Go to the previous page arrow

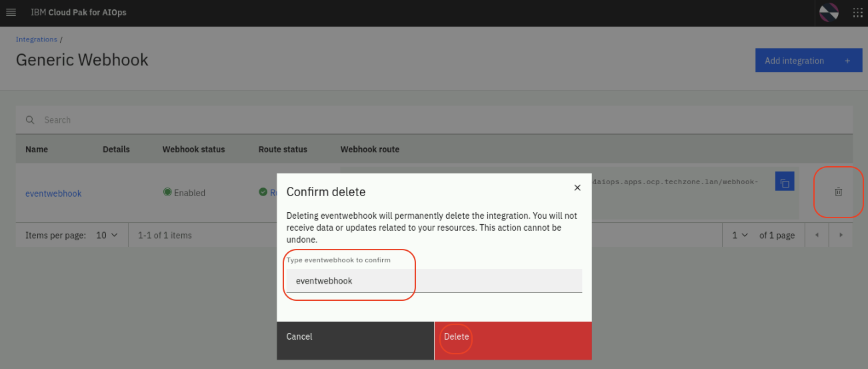pos(817,236)
